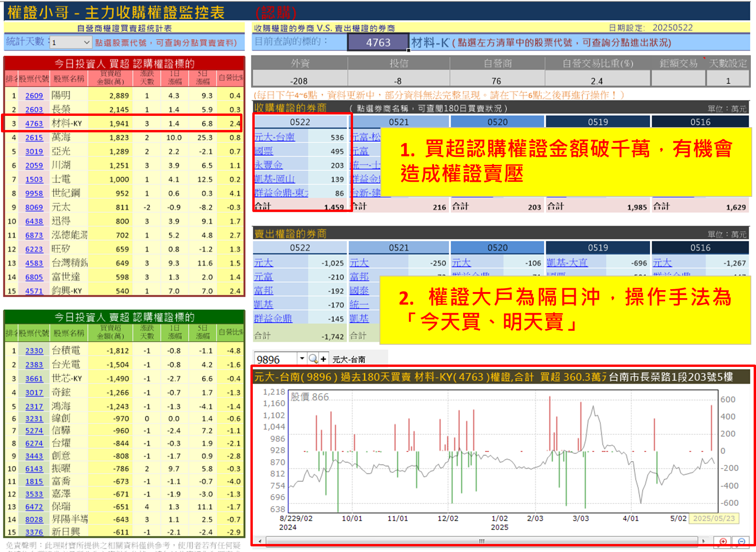Open stock code 6143 振曜 link
Image resolution: width=756 pixels, height=552 pixels.
[x=34, y=469]
